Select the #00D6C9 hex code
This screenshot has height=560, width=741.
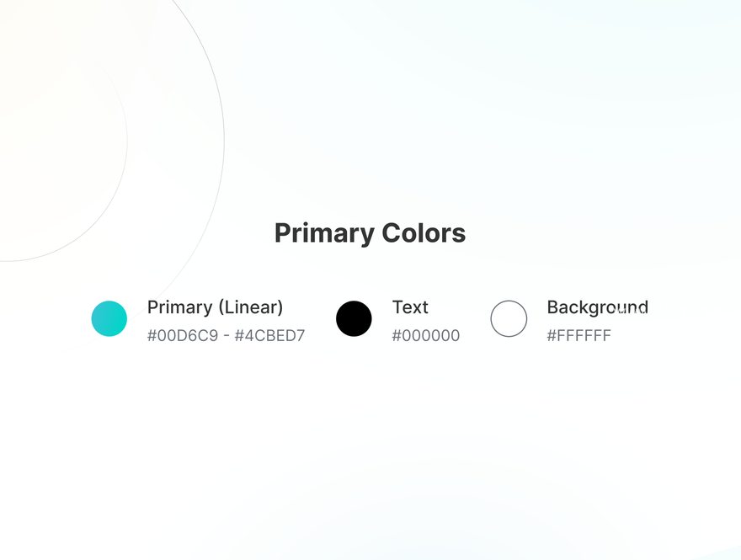pyautogui.click(x=183, y=335)
